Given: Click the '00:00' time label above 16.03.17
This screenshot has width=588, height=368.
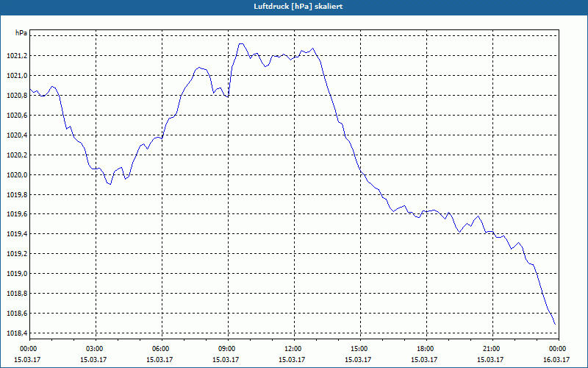Looking at the screenshot, I should pyautogui.click(x=559, y=349).
